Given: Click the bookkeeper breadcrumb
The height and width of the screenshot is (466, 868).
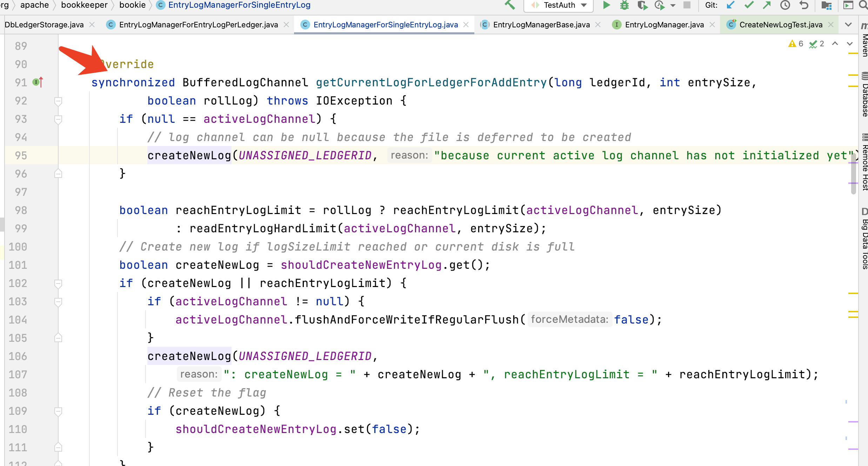Looking at the screenshot, I should [84, 5].
